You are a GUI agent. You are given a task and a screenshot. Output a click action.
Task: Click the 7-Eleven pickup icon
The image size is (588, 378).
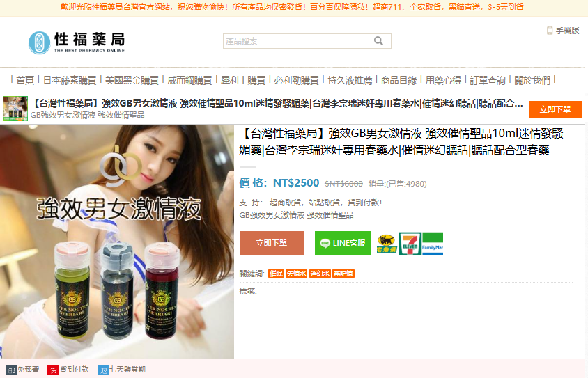410,244
